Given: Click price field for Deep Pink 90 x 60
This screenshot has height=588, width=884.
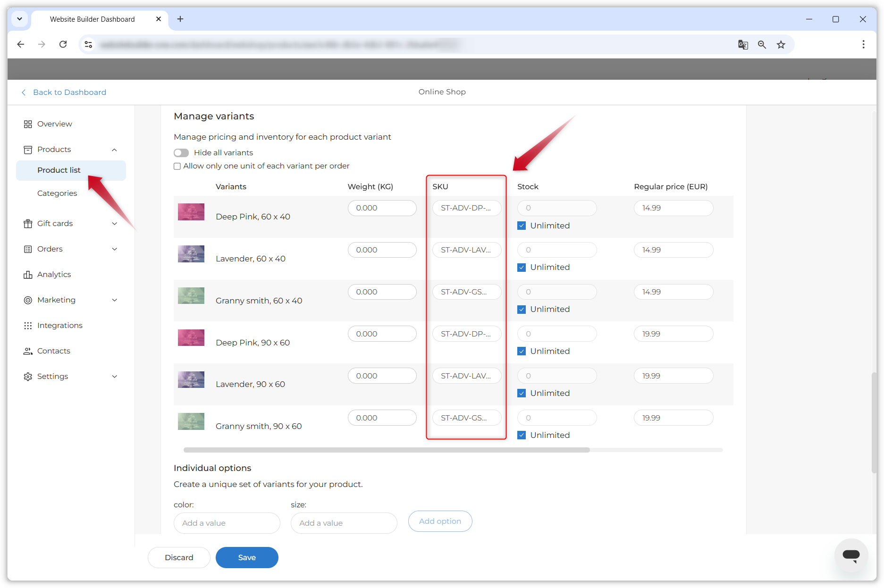Looking at the screenshot, I should tap(674, 334).
